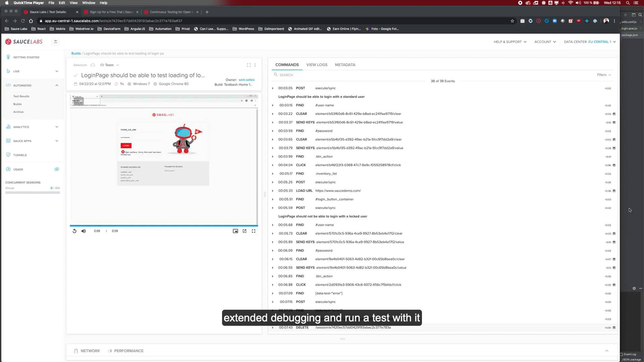Collapse the sidebar navigation toggle
The height and width of the screenshot is (362, 644).
56,42
